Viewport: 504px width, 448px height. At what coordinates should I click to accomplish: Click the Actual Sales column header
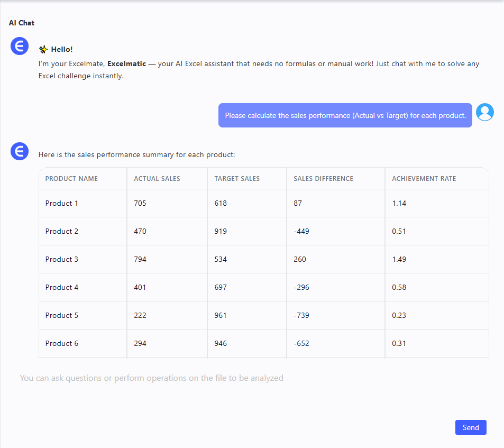[x=157, y=179]
